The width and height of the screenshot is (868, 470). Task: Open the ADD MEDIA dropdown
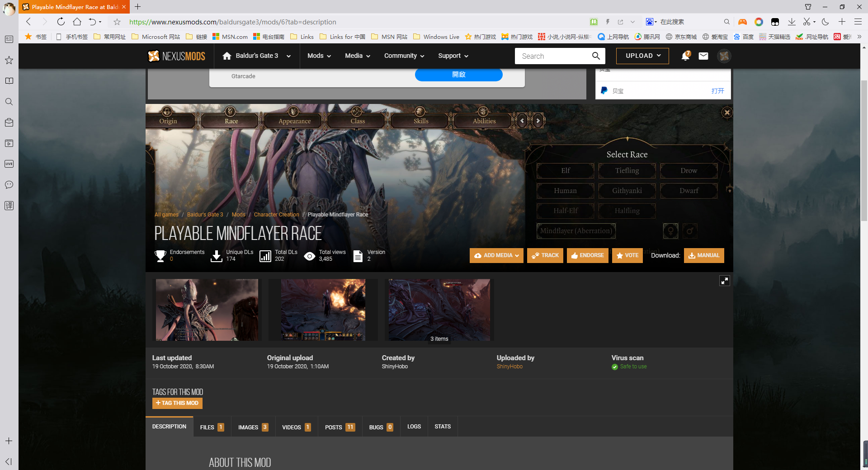[x=496, y=255]
